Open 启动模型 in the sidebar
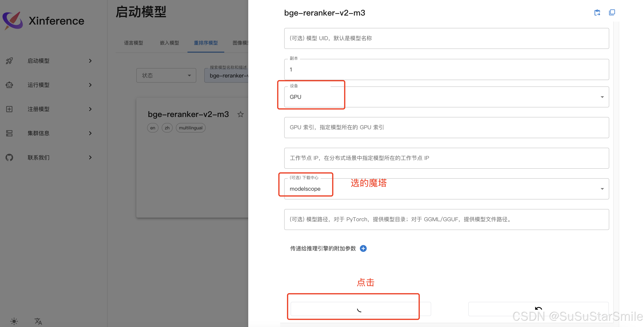Viewport: 644px width, 327px height. coord(39,61)
